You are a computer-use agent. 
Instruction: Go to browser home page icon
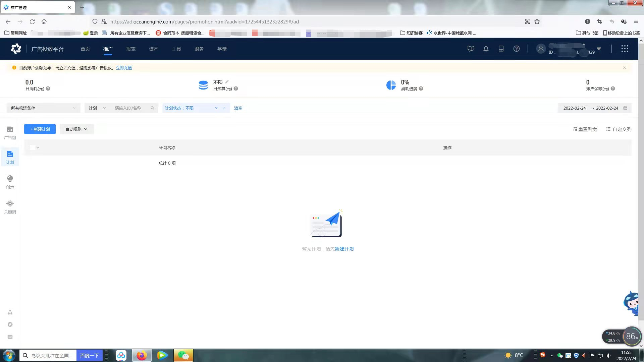(x=44, y=22)
